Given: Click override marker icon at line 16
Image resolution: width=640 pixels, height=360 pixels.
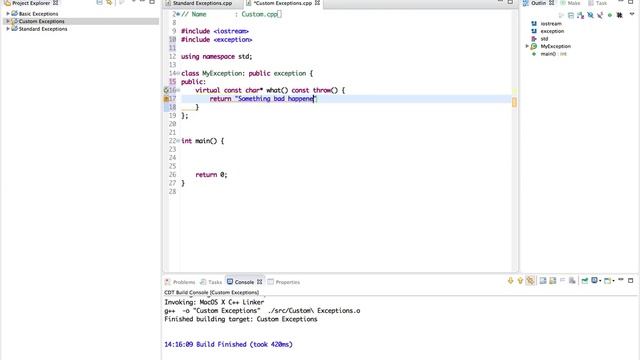Looking at the screenshot, I should click(x=166, y=90).
